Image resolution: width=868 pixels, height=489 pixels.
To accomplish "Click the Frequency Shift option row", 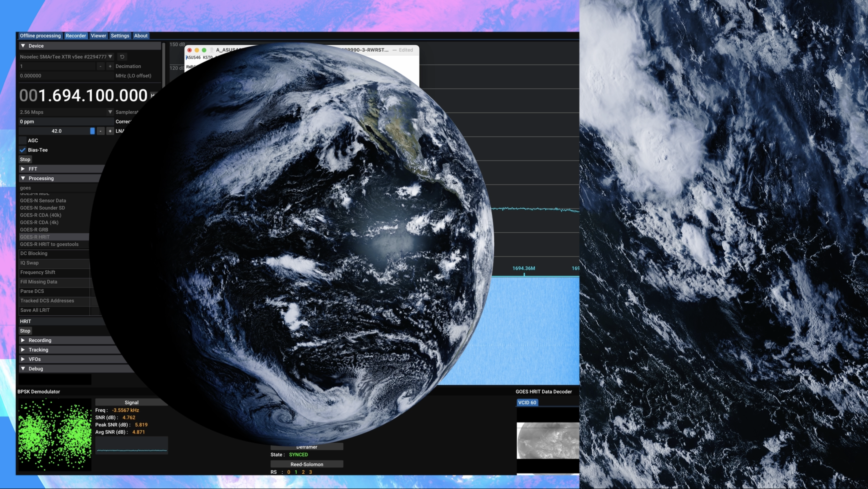I will [54, 272].
